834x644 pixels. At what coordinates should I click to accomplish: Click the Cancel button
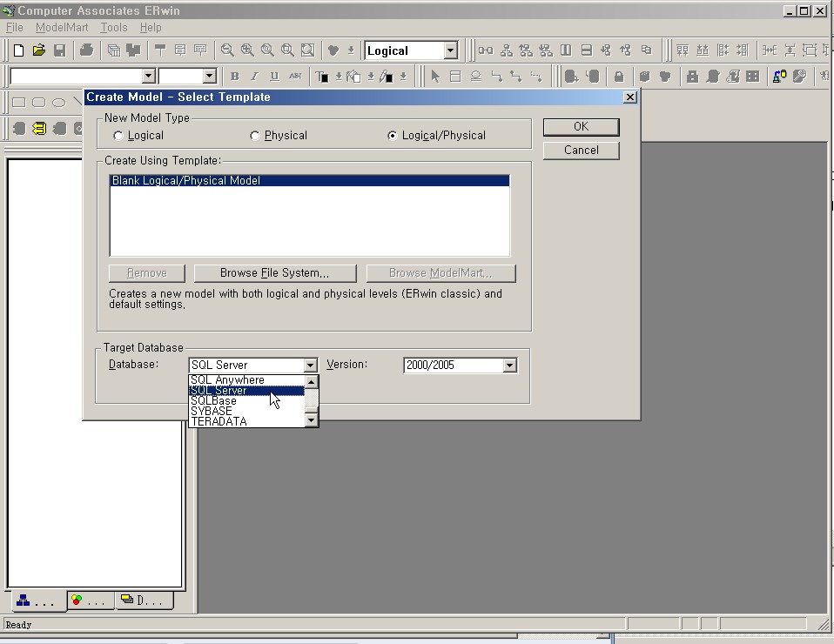[581, 151]
